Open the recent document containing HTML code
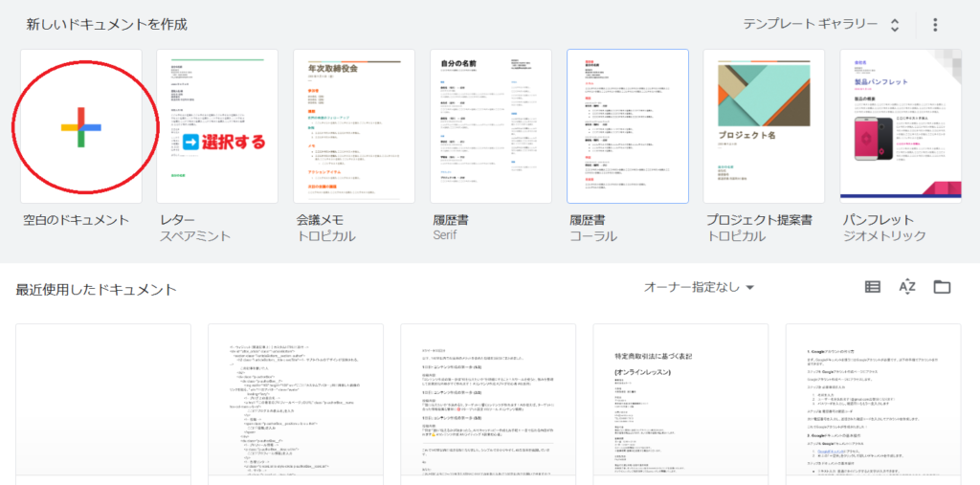The width and height of the screenshot is (980, 485). click(296, 404)
